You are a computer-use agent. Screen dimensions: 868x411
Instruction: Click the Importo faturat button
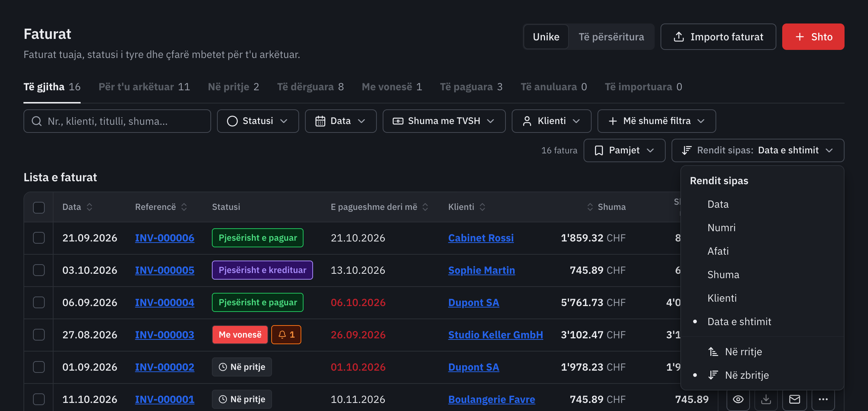(718, 37)
